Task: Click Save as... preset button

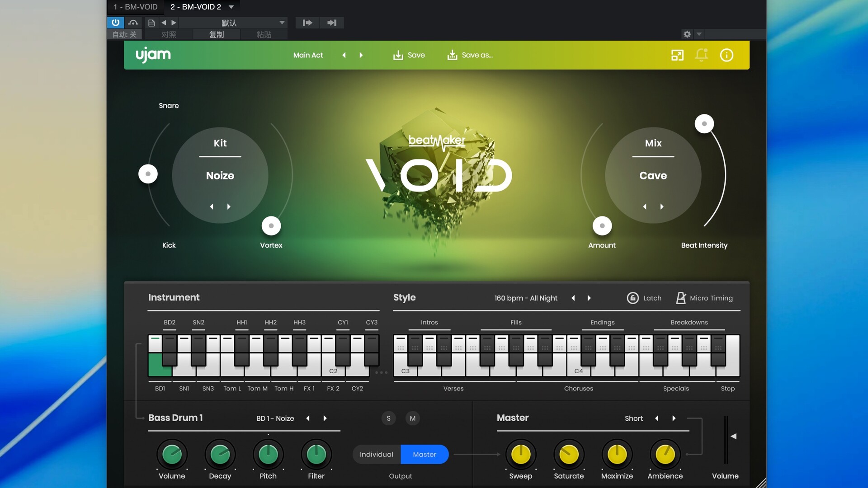Action: click(470, 55)
